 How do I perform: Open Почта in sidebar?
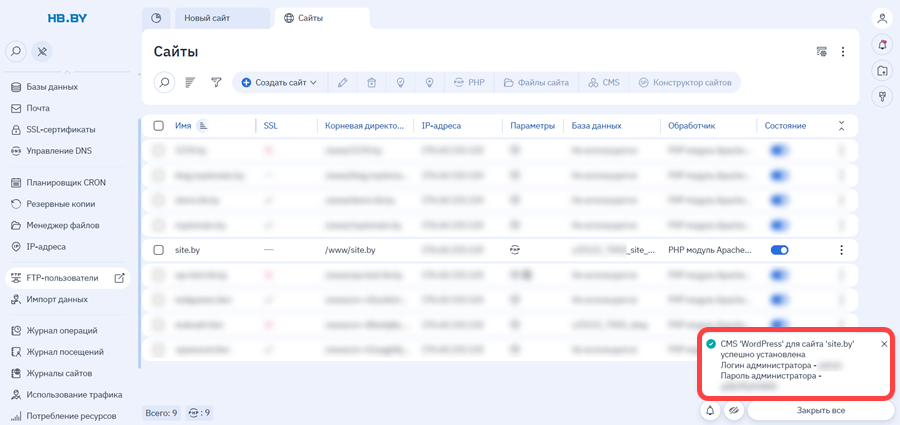coord(68,108)
